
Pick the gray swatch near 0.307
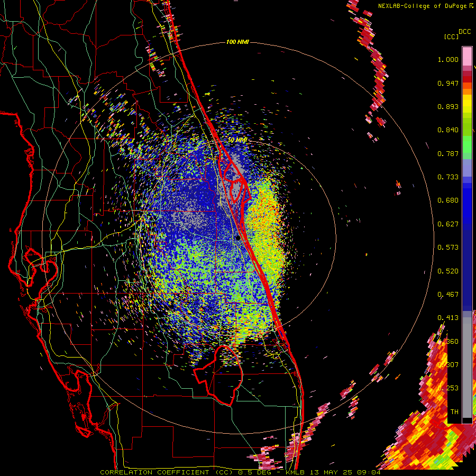tap(467, 368)
